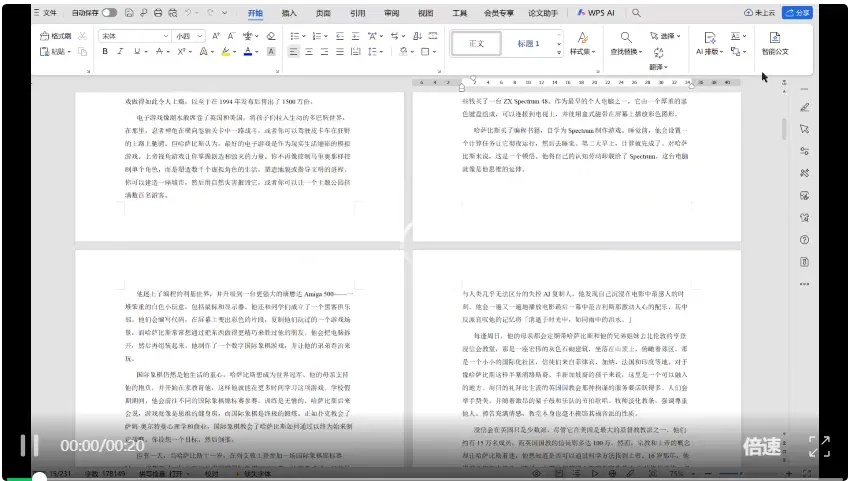Toggle character shading A button
850x481 pixels.
pos(272,52)
